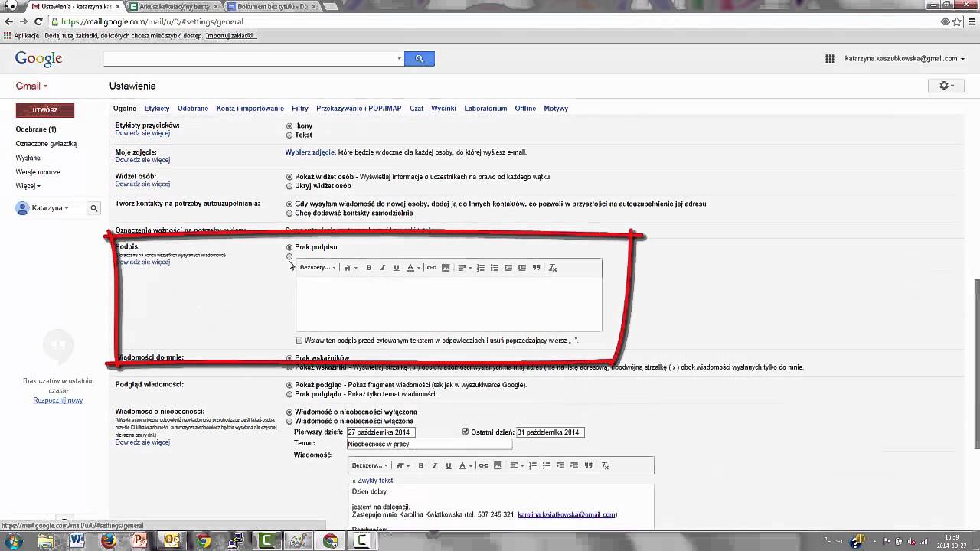980x551 pixels.
Task: Select the Tekst radio button for button labels
Action: [x=289, y=135]
